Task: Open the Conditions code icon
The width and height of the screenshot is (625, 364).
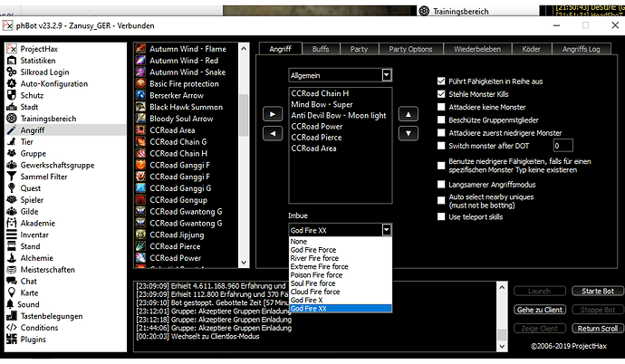Action: (x=12, y=328)
